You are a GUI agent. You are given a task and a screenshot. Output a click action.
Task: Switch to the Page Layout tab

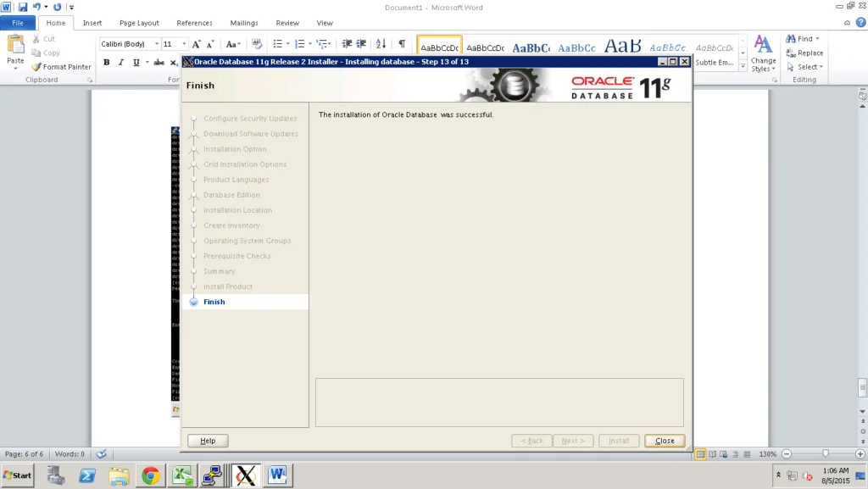(139, 23)
